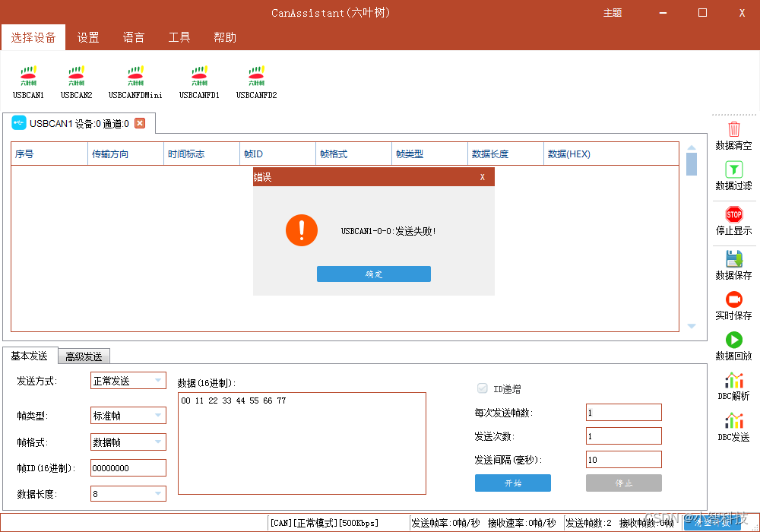Screen dimensions: 760x532
Task: Open the 帧格式 frame format dropdown
Action: 128,442
